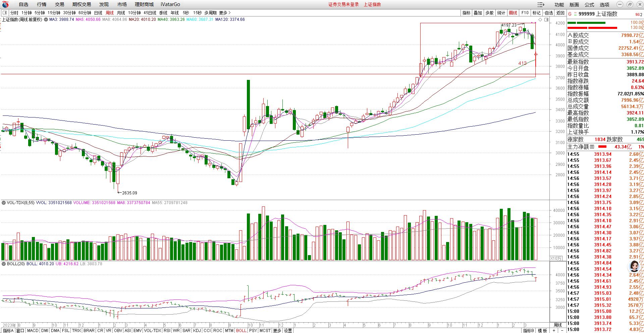The width and height of the screenshot is (644, 333).
Task: Expand the 上证指数 main chart settings dropdown
Action: [46, 19]
